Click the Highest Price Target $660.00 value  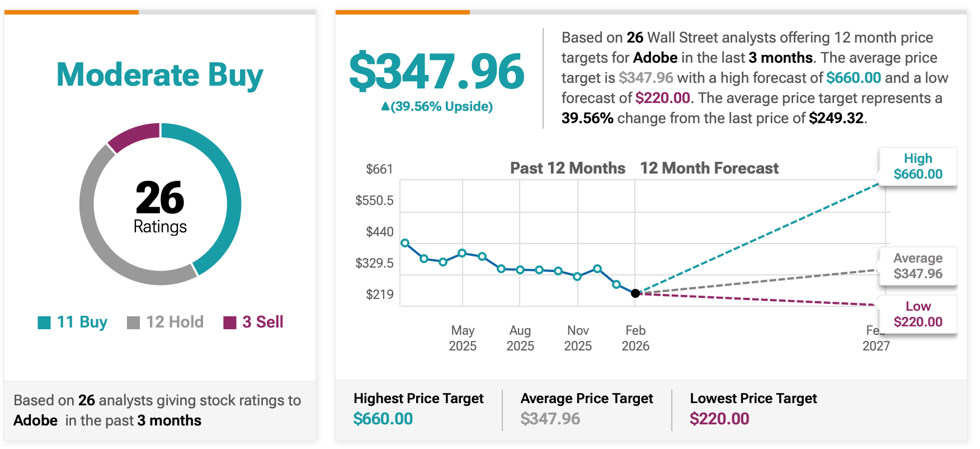pyautogui.click(x=383, y=419)
